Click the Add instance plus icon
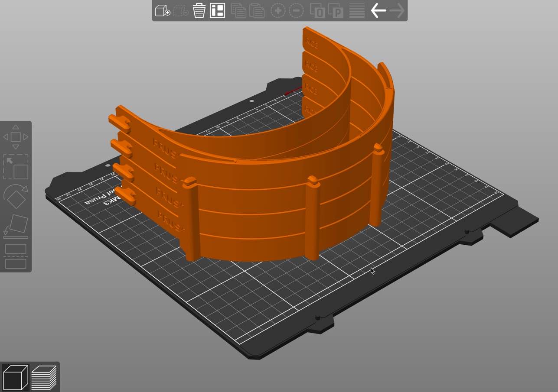This screenshot has height=392, width=558. tap(278, 10)
